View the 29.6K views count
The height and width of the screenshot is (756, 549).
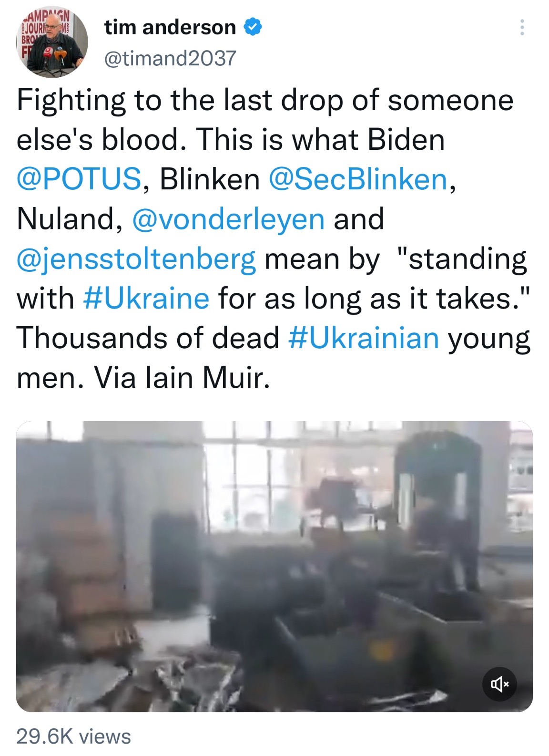[x=74, y=736]
